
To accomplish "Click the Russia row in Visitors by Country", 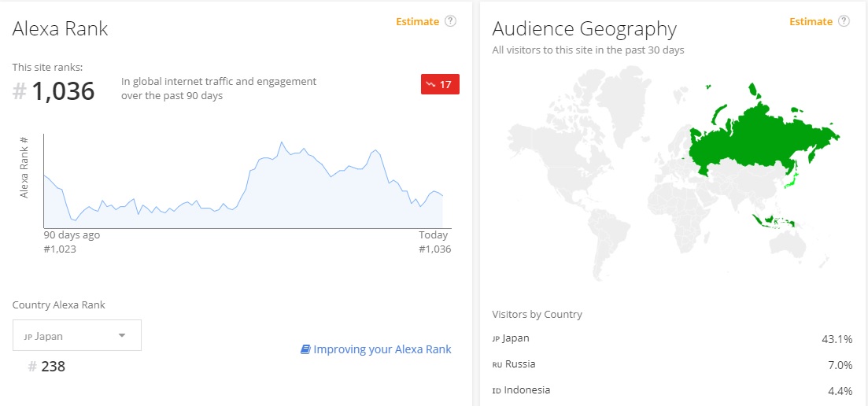I will click(672, 364).
